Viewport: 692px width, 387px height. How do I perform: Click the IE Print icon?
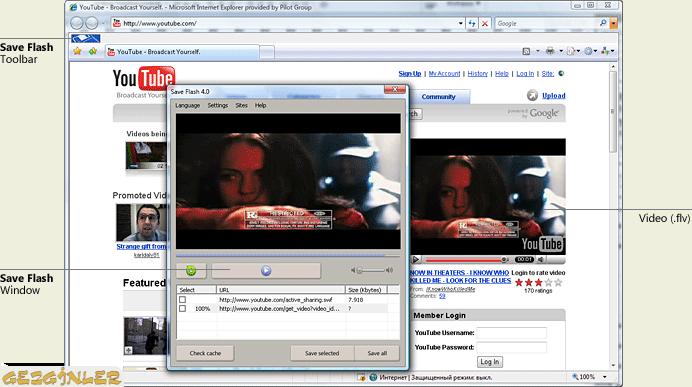pyautogui.click(x=550, y=51)
